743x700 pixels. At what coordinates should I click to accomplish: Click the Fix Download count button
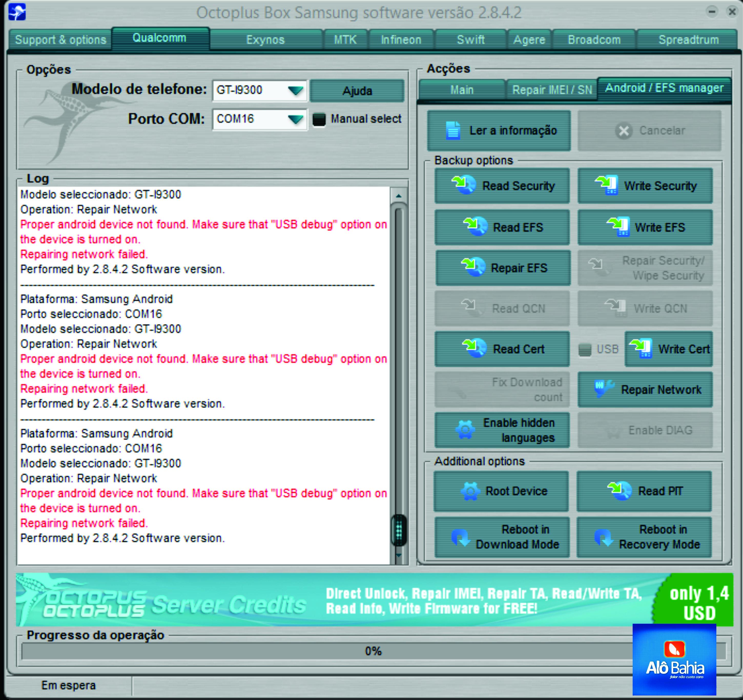tap(502, 390)
